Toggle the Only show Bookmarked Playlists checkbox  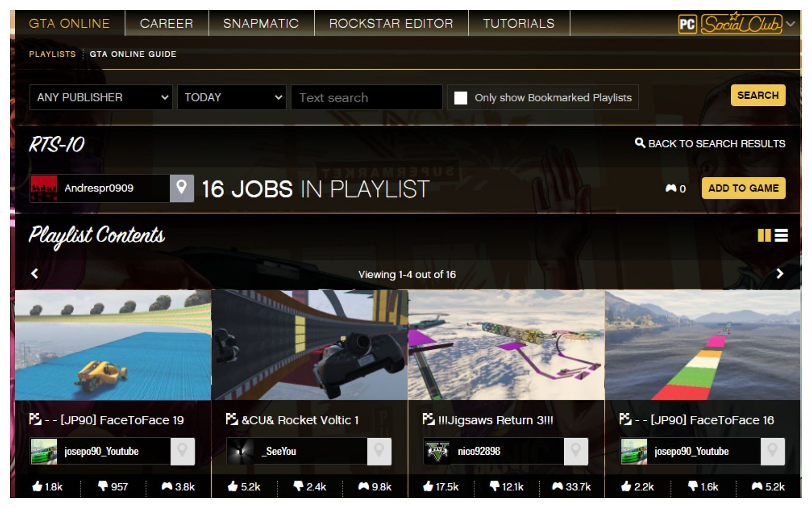pyautogui.click(x=461, y=97)
